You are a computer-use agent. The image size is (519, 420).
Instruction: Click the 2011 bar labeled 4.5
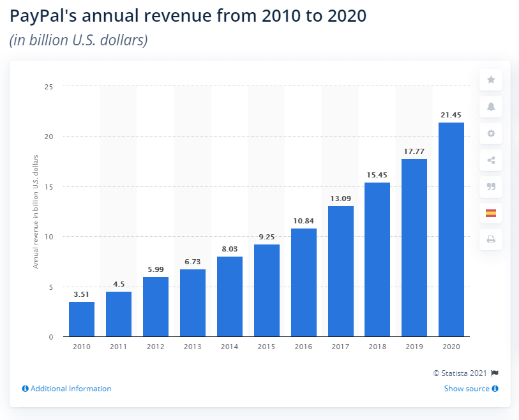coord(119,314)
